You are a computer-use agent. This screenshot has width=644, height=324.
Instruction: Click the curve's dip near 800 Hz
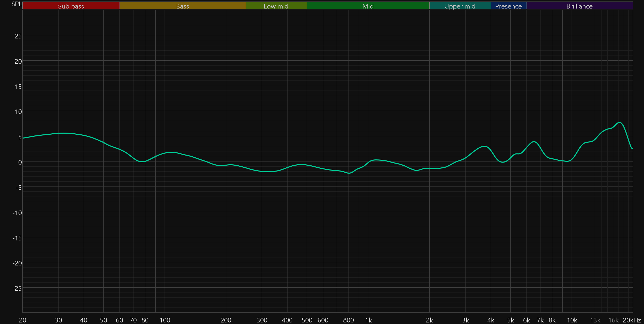tap(349, 173)
